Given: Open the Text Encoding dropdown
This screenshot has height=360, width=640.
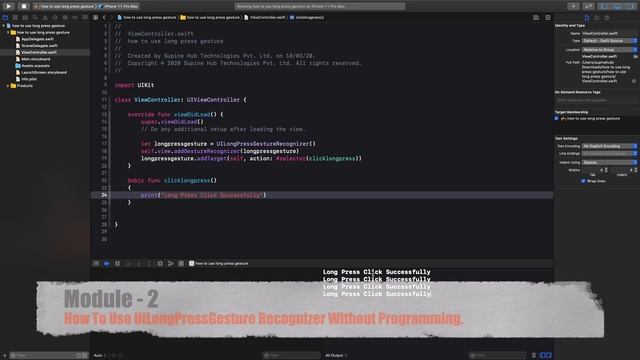Looking at the screenshot, I should pyautogui.click(x=609, y=146).
